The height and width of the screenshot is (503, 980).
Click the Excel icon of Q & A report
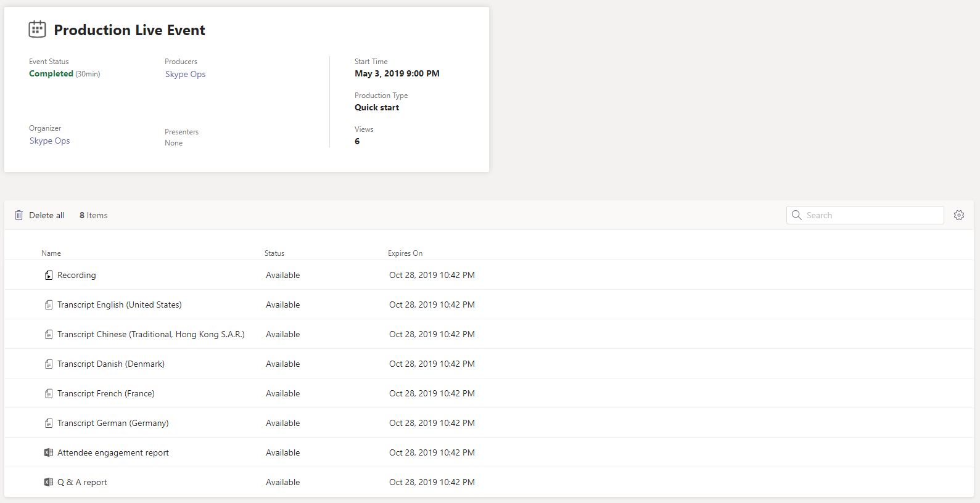pos(49,482)
